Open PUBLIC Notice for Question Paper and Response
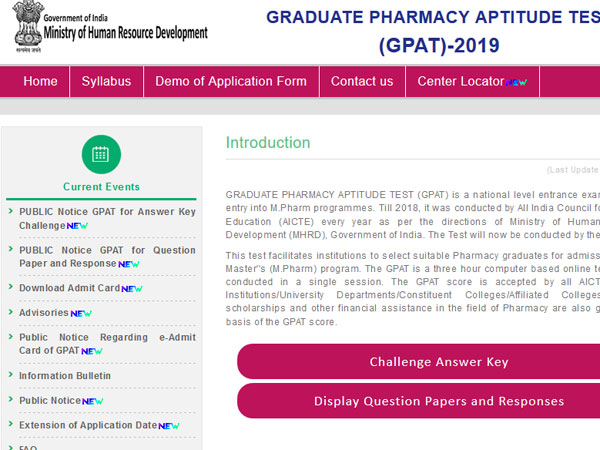 [108, 257]
